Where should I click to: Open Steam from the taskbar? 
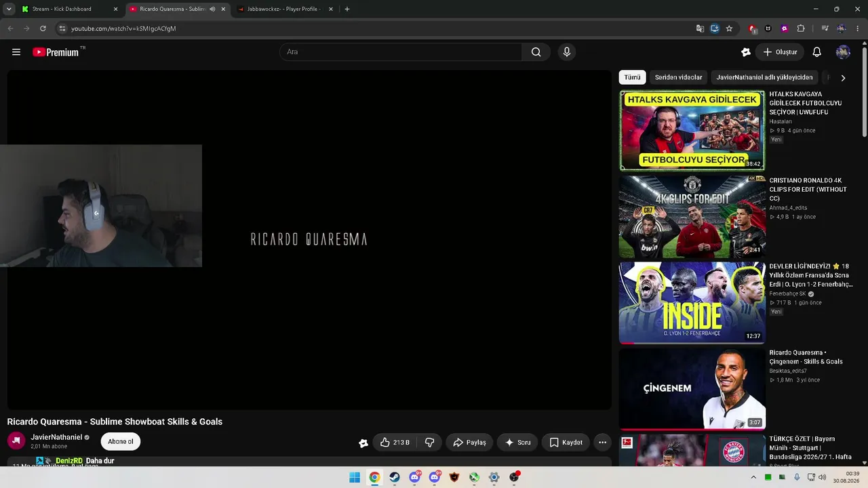(395, 477)
